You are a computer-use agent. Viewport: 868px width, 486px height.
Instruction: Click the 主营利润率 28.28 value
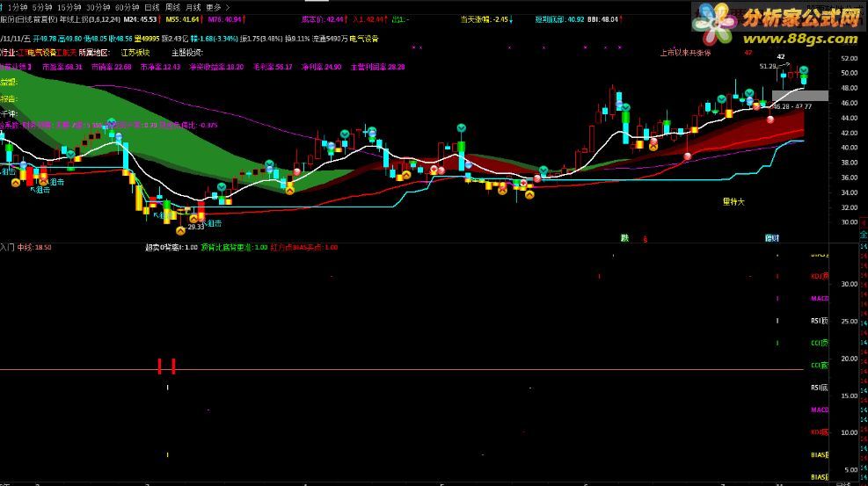(x=377, y=67)
